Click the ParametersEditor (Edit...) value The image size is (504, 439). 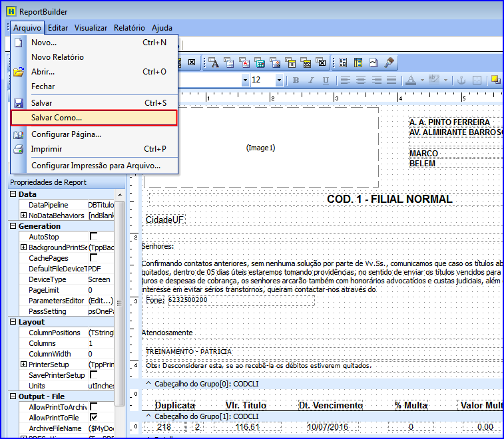point(101,301)
